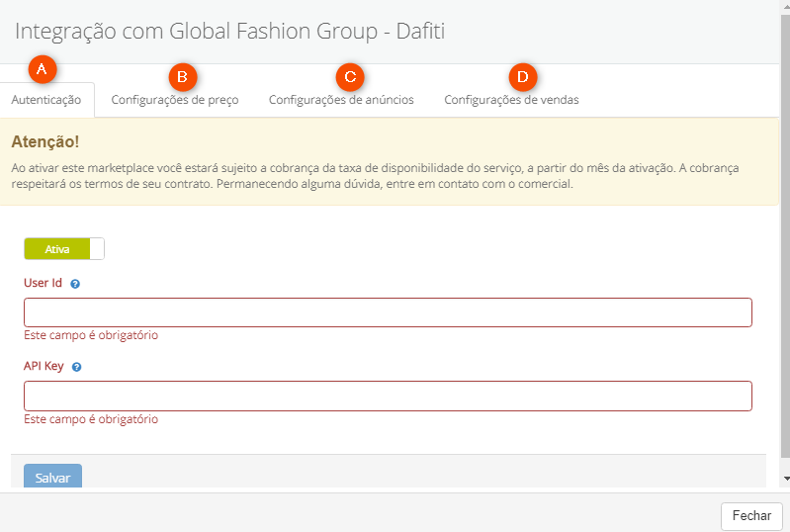Click the vertical scrollbar thumb
790x532 pixels.
tap(786, 236)
